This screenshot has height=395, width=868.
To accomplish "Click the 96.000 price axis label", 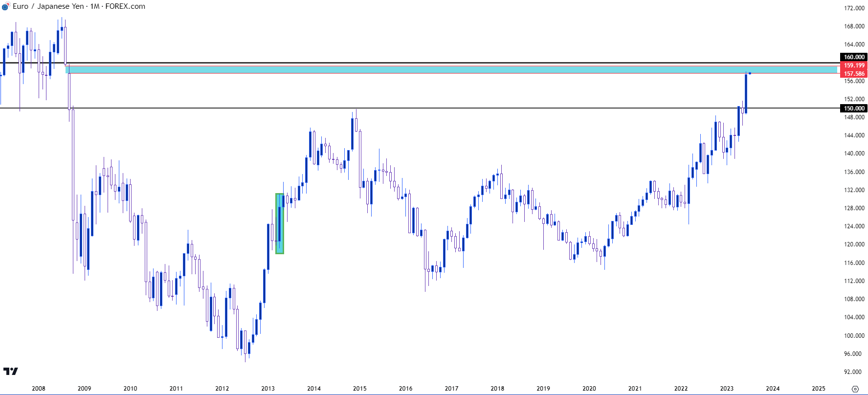I will [853, 354].
